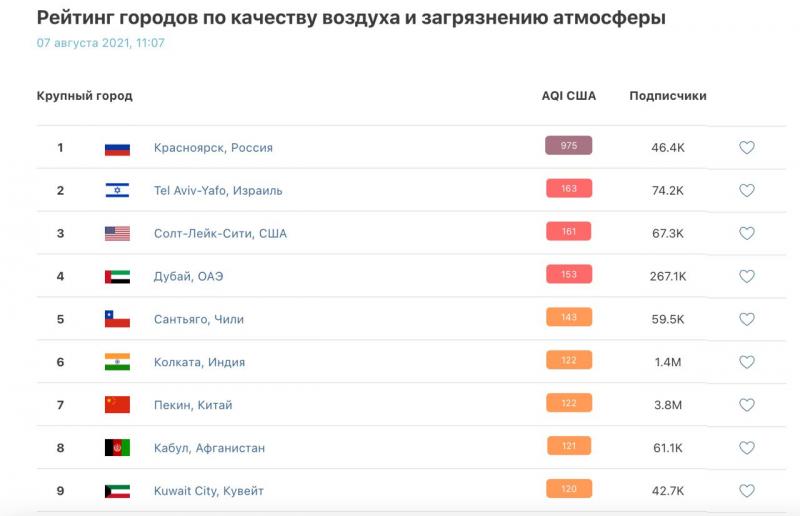Click the 975 AQI badge
The image size is (800, 516).
click(x=569, y=145)
